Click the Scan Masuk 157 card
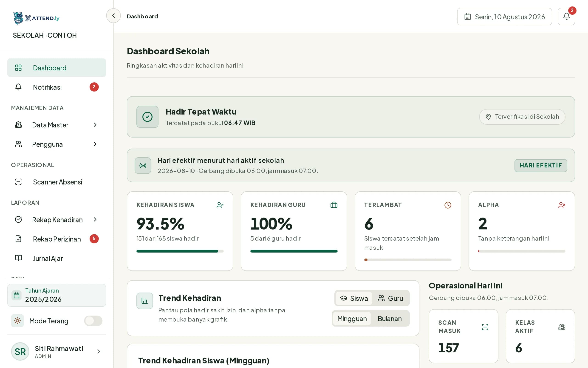This screenshot has height=368, width=588. click(463, 336)
